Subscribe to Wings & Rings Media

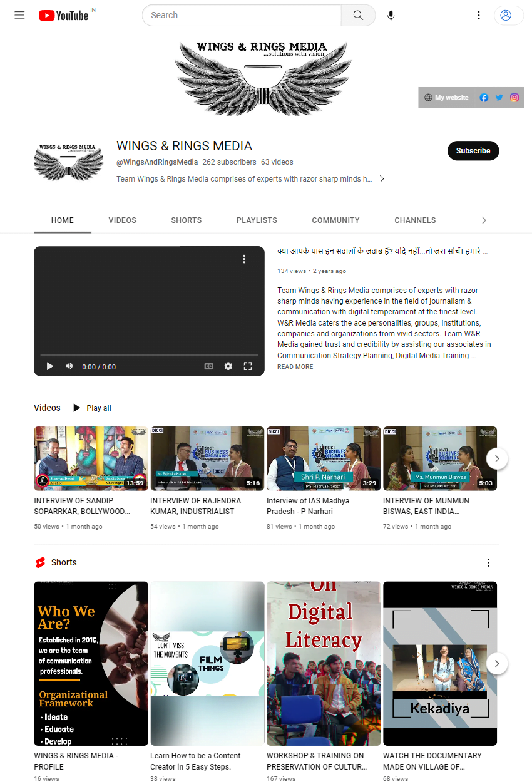473,151
